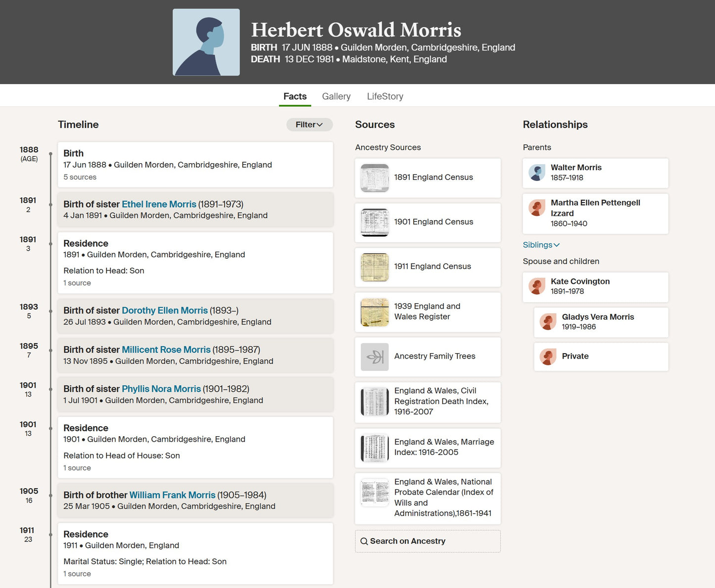This screenshot has height=588, width=715.
Task: Switch to the LifeStory tab
Action: tap(385, 96)
